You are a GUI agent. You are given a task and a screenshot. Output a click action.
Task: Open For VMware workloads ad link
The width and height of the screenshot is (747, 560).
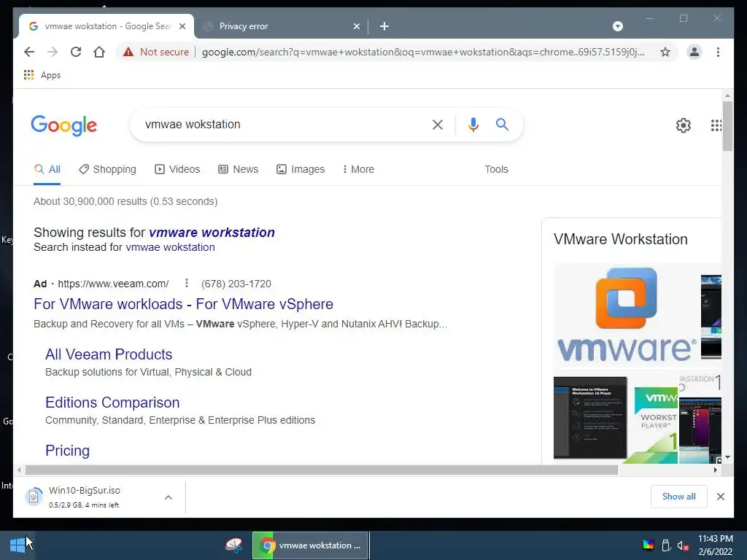(x=183, y=304)
